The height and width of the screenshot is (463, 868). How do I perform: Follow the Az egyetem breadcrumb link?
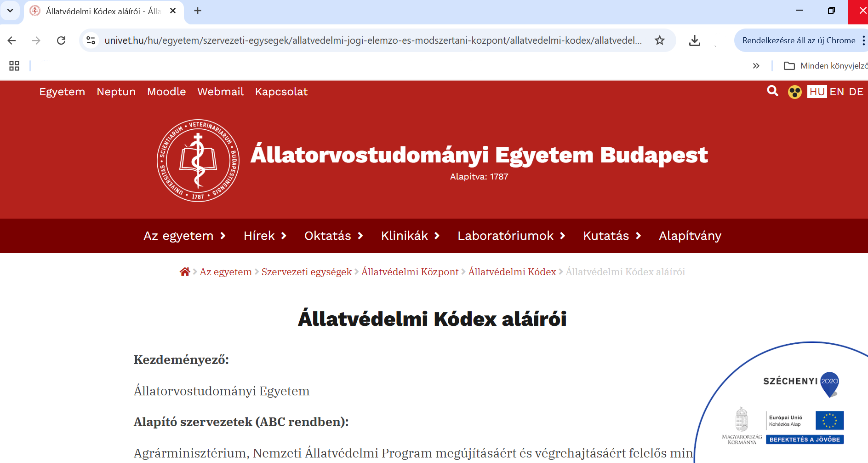tap(226, 272)
